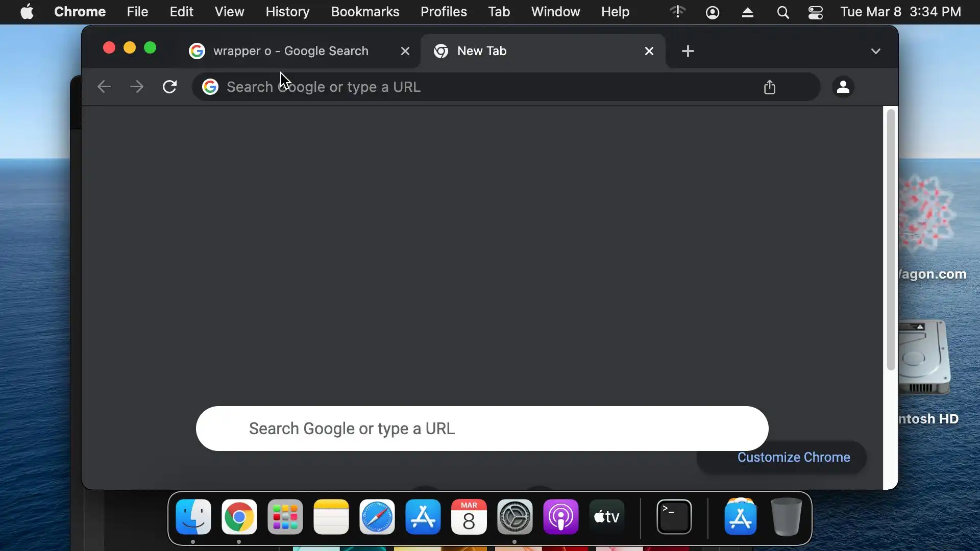Open the Profiles menu
Image resolution: width=980 pixels, height=551 pixels.
point(444,12)
